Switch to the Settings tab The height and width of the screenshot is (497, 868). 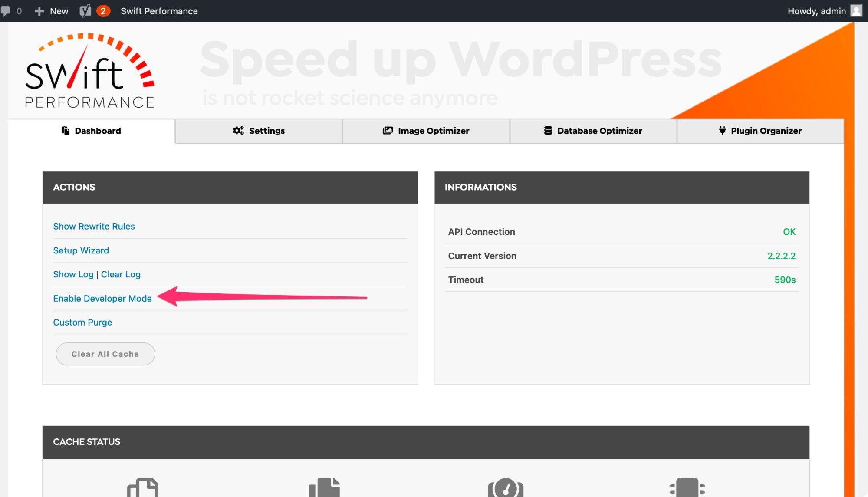click(x=259, y=130)
